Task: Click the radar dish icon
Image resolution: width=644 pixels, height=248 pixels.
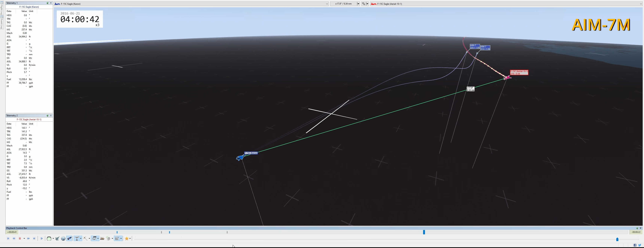Action: click(108, 238)
